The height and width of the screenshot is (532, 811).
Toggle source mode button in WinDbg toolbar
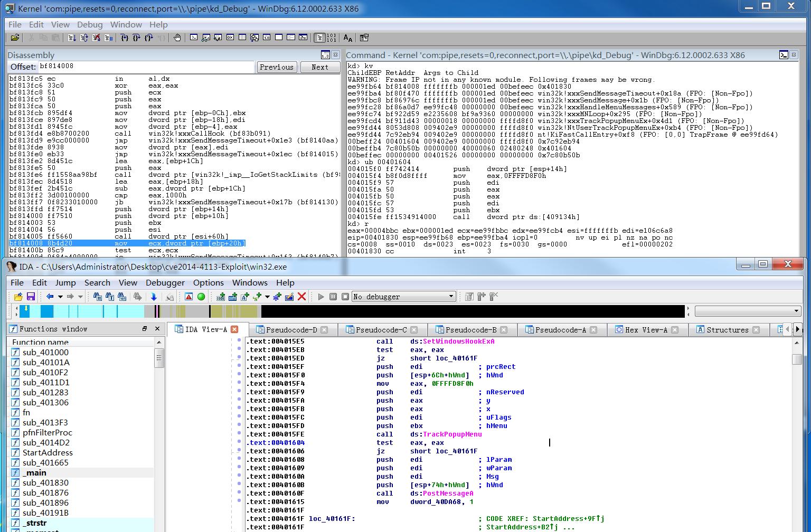pyautogui.click(x=319, y=37)
